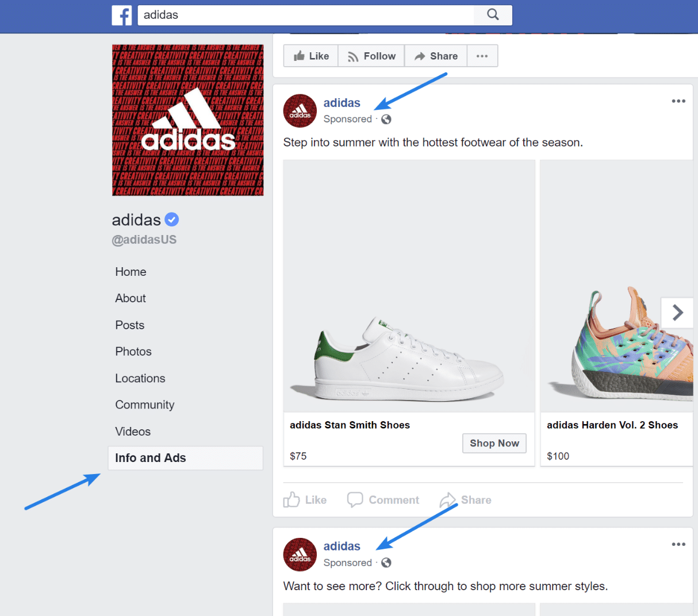The width and height of the screenshot is (698, 616).
Task: Click the 'Want to see more?' post text
Action: point(446,586)
